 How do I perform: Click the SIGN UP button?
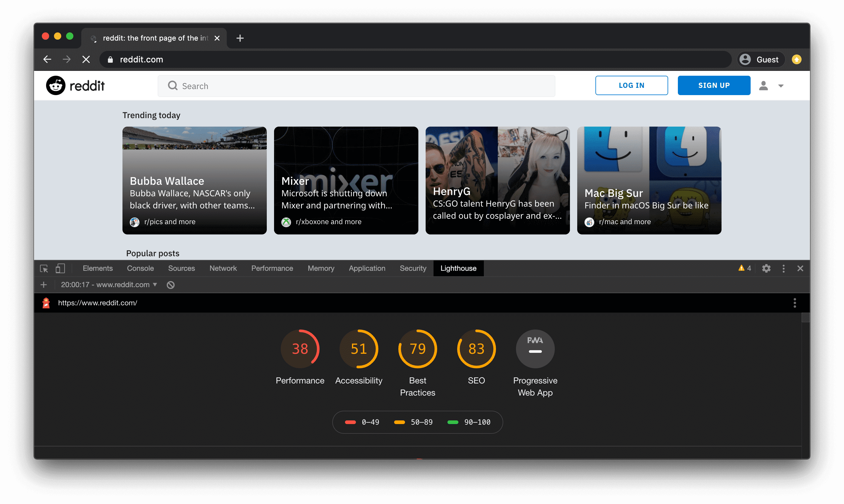[x=713, y=85]
